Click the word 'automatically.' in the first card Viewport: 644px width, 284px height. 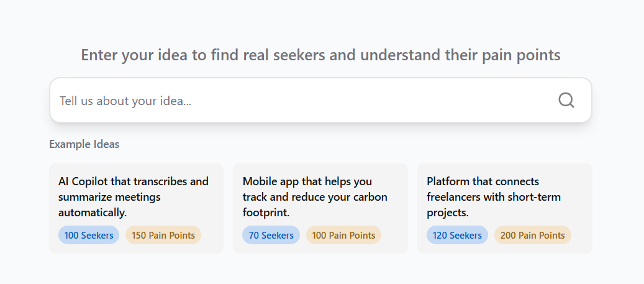(93, 213)
